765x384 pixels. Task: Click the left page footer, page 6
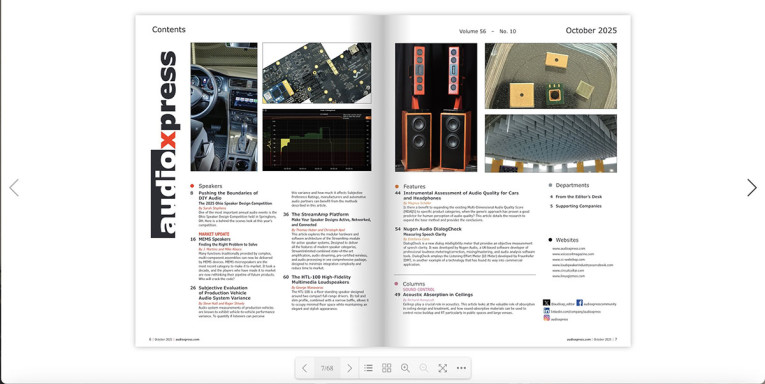(x=174, y=339)
